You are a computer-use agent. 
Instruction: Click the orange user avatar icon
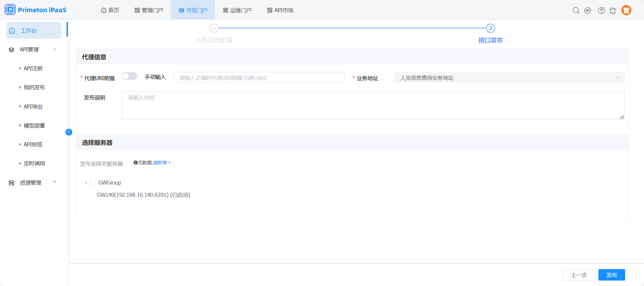[x=626, y=10]
